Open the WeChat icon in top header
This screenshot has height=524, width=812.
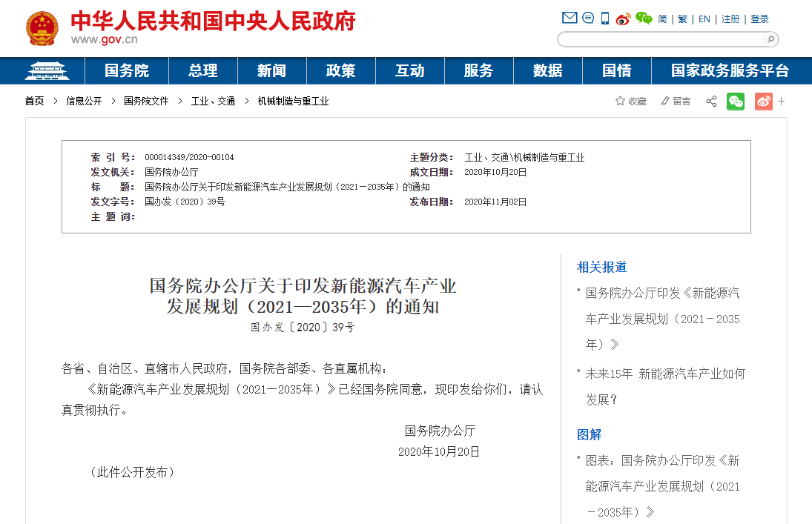point(644,19)
